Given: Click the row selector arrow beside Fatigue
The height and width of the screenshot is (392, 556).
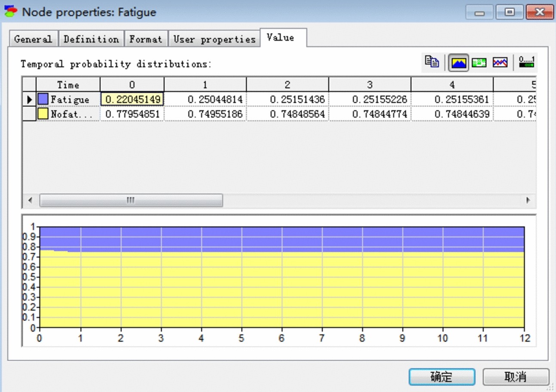Looking at the screenshot, I should pos(30,100).
